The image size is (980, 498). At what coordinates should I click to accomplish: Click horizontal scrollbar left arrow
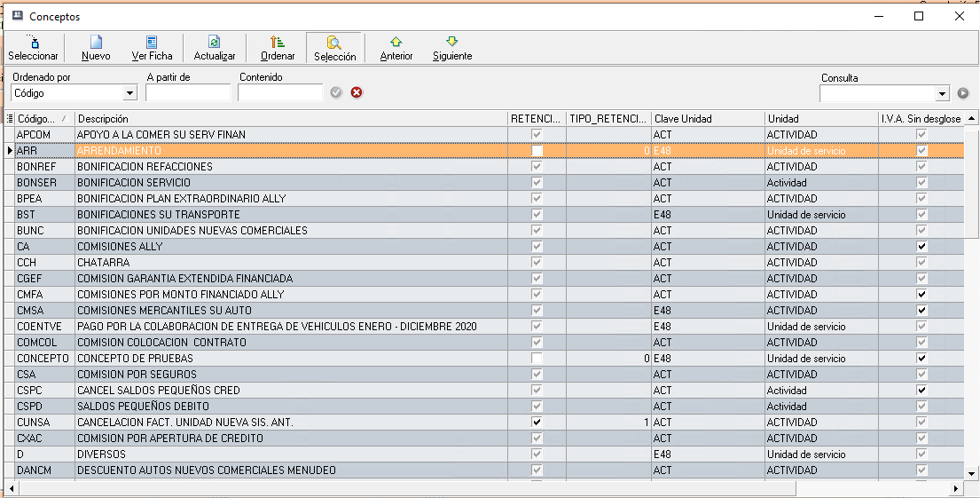[11, 488]
